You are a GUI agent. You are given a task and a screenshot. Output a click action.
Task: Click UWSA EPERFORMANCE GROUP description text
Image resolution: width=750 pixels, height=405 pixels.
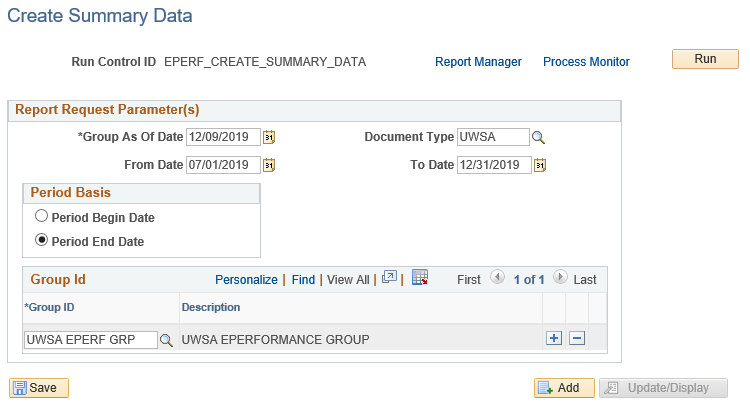click(276, 340)
